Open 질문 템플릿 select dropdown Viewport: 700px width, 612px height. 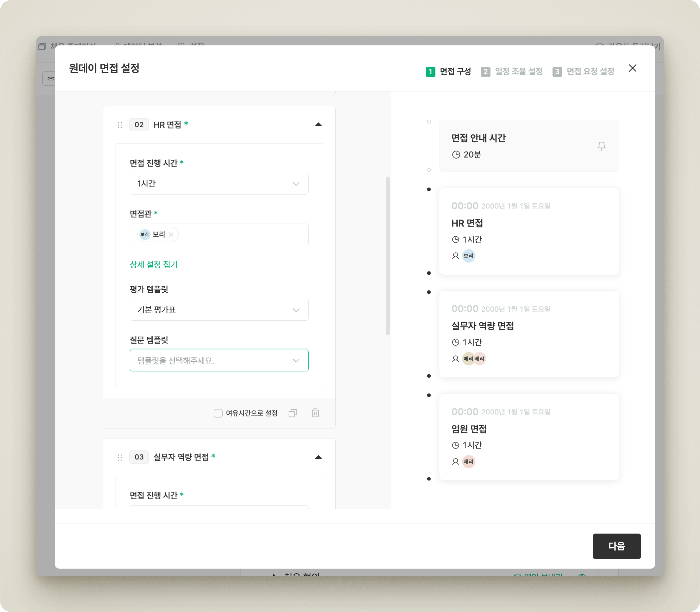coord(219,361)
